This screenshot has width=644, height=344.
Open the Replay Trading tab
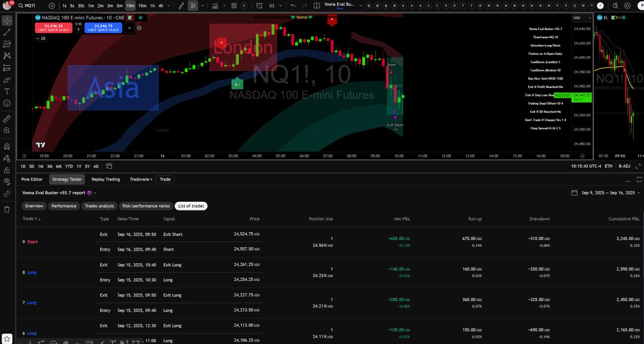point(106,179)
